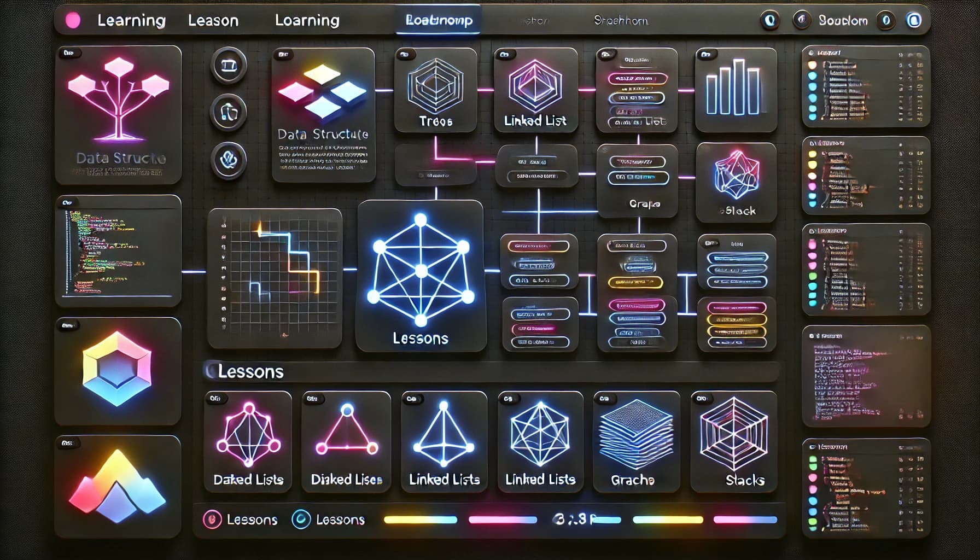Viewport: 980px width, 560px height.
Task: Open the Slack polyhedron card
Action: tap(736, 183)
